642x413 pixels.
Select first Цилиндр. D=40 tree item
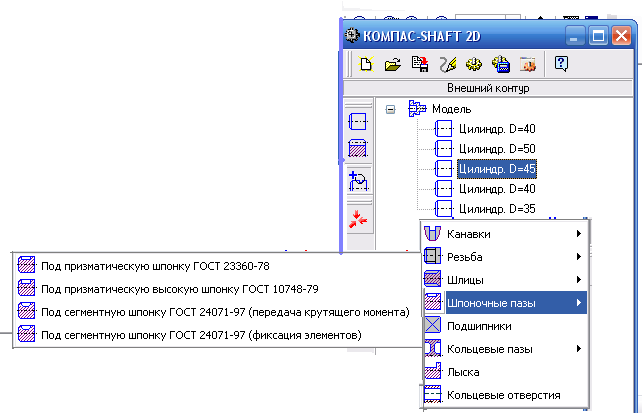497,129
